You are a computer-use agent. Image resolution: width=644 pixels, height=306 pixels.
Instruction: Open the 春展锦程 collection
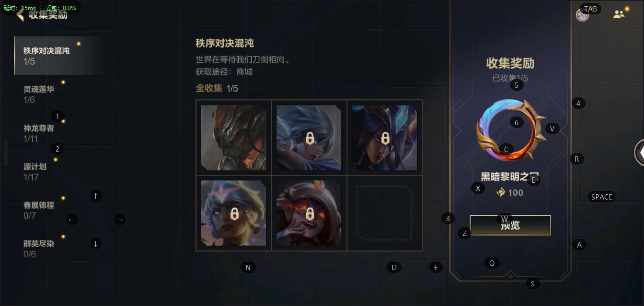(60, 210)
